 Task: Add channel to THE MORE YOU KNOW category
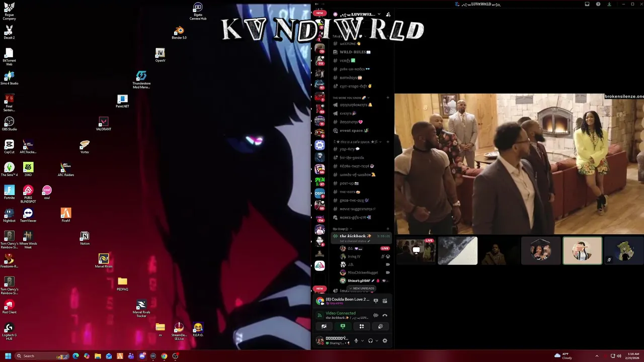click(387, 98)
